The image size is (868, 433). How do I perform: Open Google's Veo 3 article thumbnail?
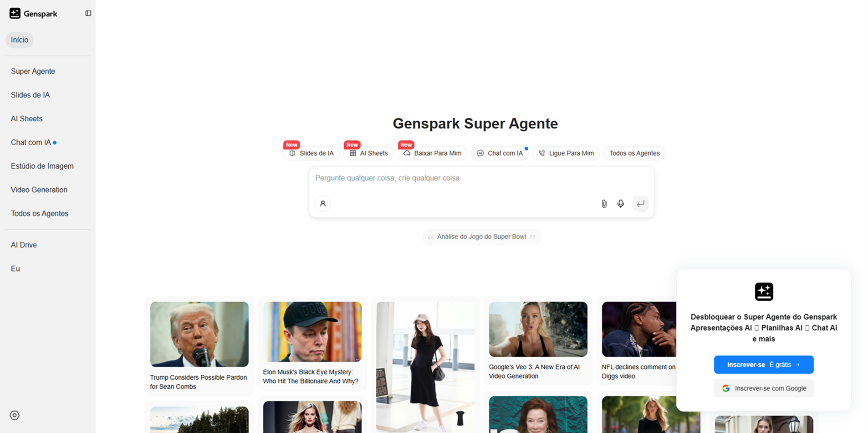click(538, 329)
